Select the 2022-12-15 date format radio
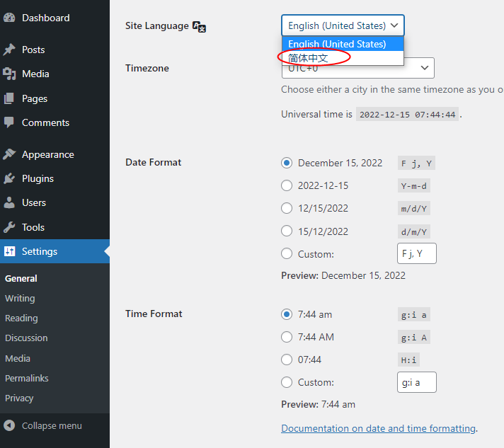Viewport: 504px width, 448px height. pyautogui.click(x=287, y=185)
